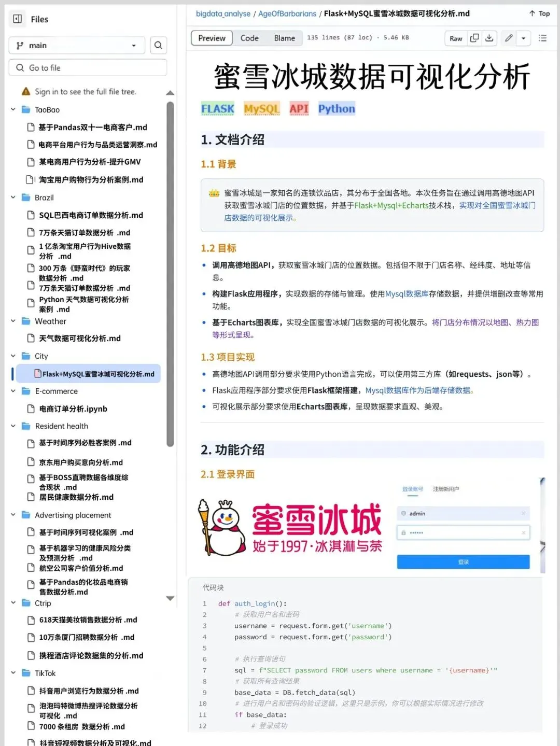
Task: Download raw file icon
Action: [489, 38]
